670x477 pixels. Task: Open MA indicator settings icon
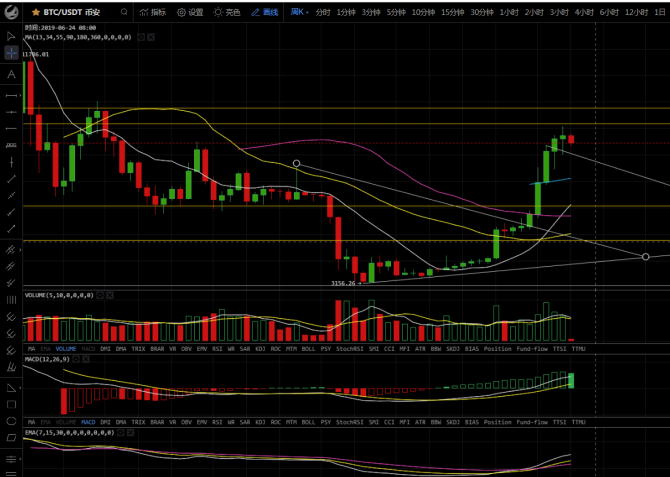point(139,36)
